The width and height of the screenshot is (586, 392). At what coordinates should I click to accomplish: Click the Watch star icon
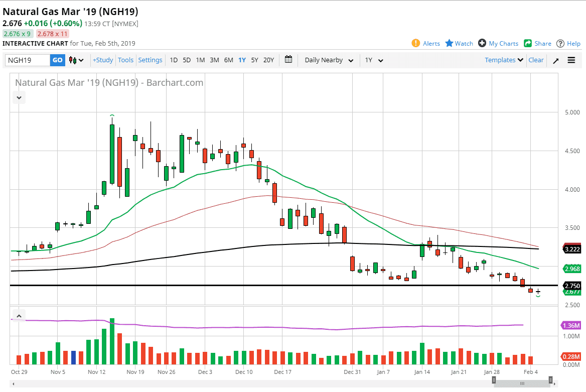450,43
